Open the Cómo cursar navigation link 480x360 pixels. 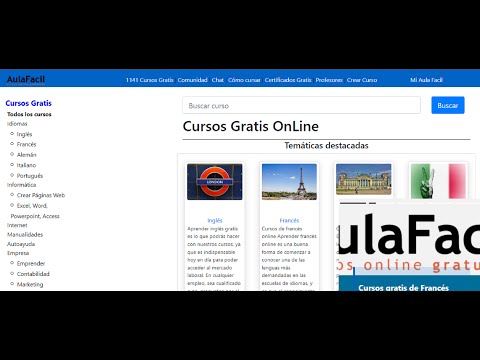(244, 80)
